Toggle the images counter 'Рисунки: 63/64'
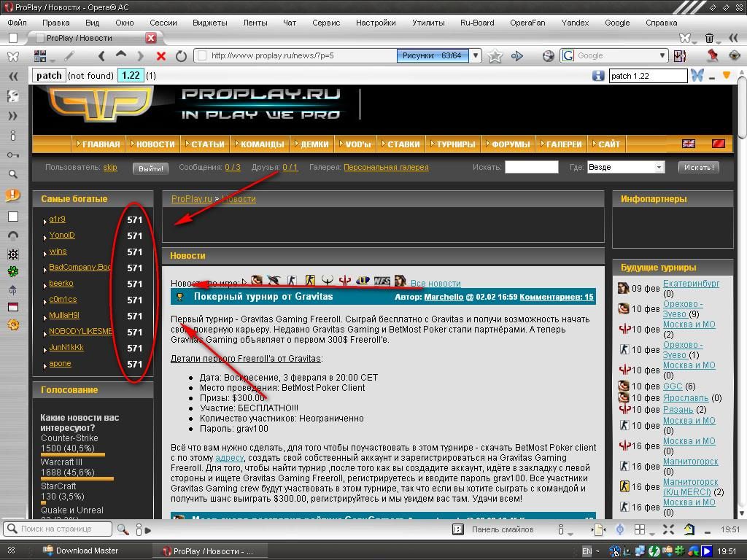The image size is (747, 560). 432,55
